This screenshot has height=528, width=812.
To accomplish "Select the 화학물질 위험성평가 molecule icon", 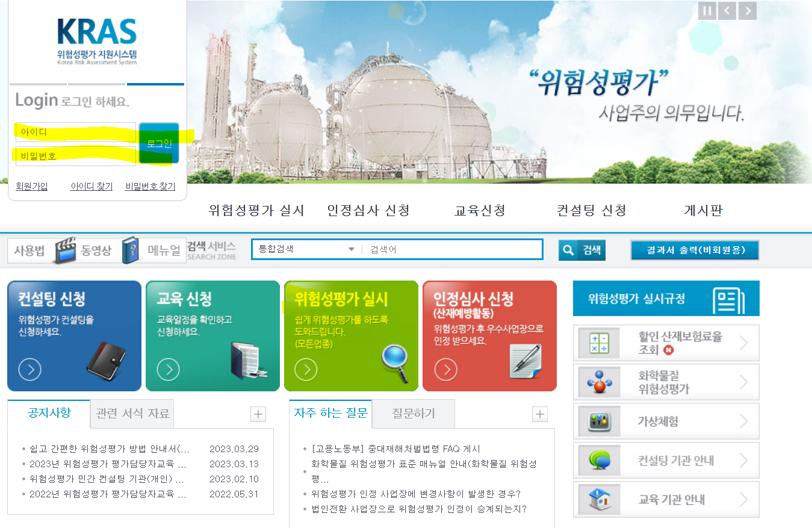I will (x=598, y=382).
